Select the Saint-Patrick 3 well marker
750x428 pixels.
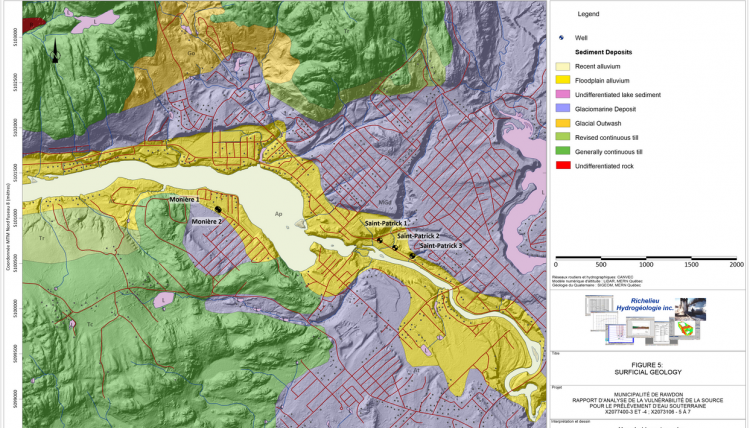[x=412, y=256]
